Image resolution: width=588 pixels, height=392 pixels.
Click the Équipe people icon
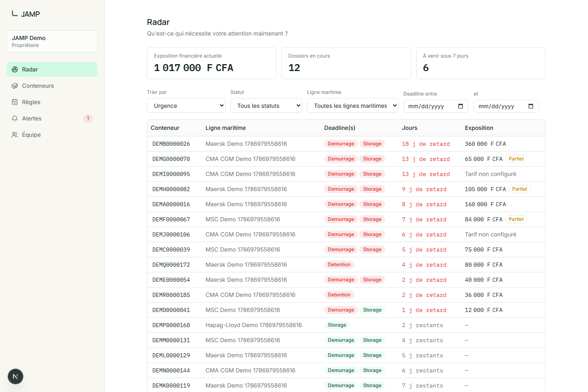(15, 135)
